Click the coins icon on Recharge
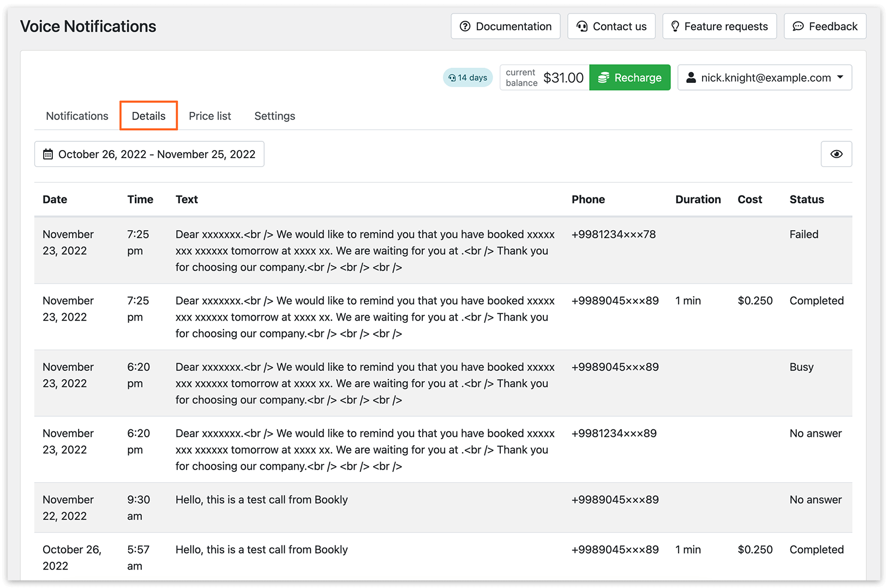The height and width of the screenshot is (588, 888). tap(603, 78)
